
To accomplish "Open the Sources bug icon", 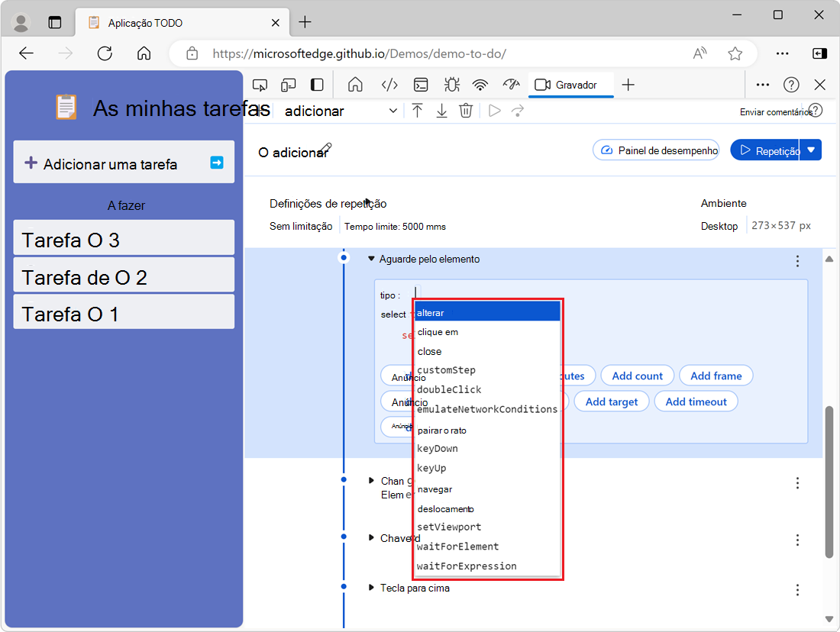I will 451,85.
